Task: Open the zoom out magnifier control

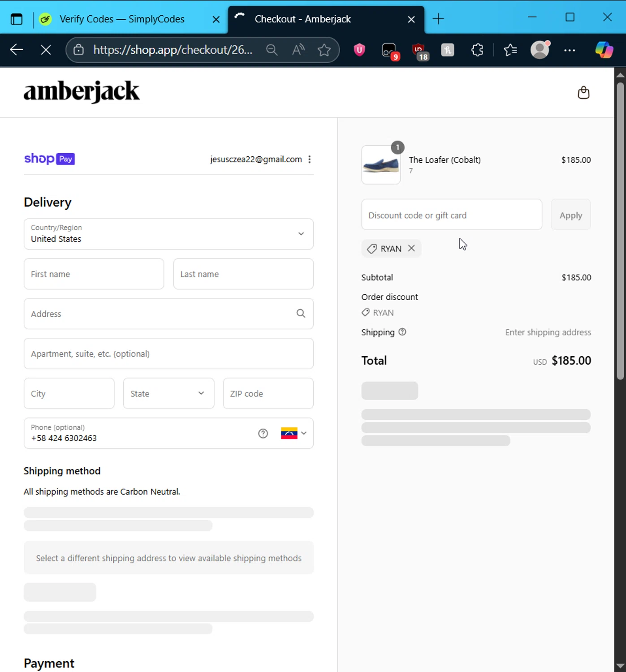Action: pyautogui.click(x=272, y=50)
